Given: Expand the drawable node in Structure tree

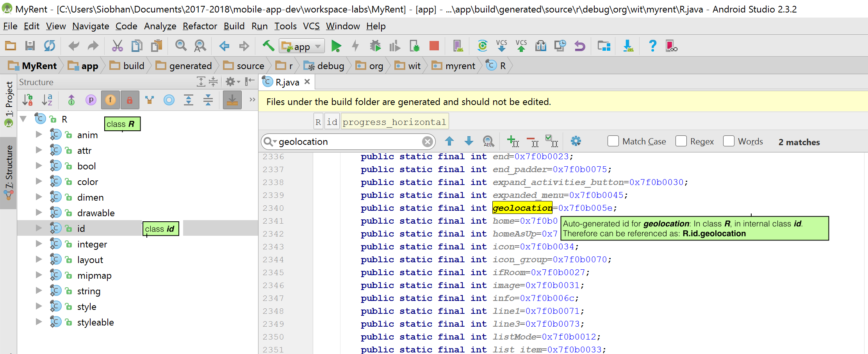Looking at the screenshot, I should [x=39, y=213].
